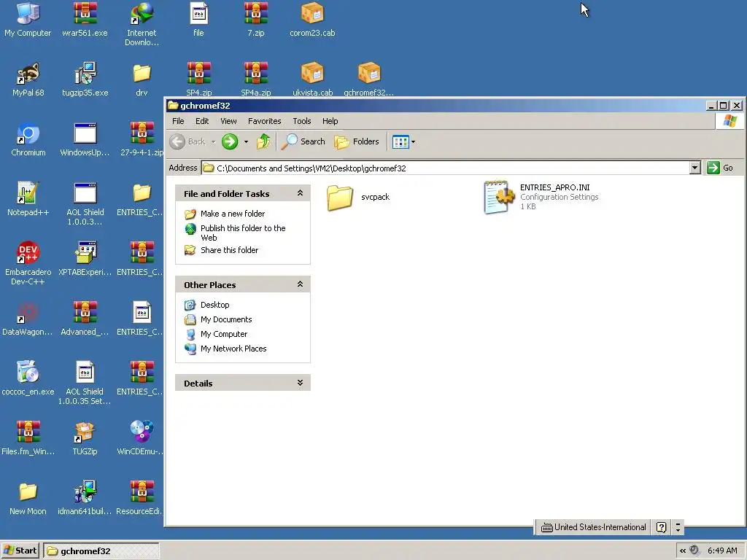Open the Search pane
Image resolution: width=747 pixels, height=560 pixels.
[x=303, y=141]
